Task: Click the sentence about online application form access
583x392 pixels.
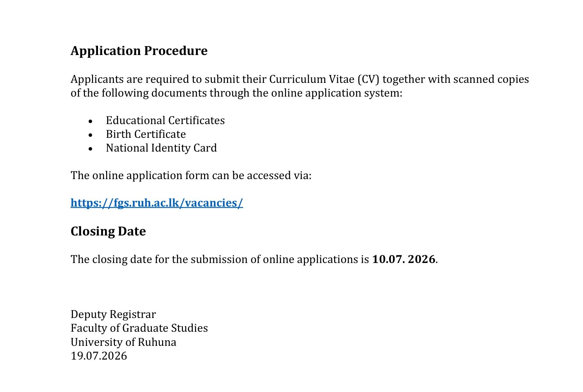Action: [191, 176]
